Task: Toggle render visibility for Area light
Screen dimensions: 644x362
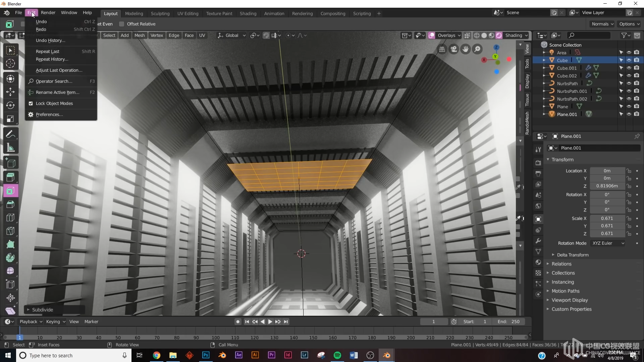Action: click(637, 52)
